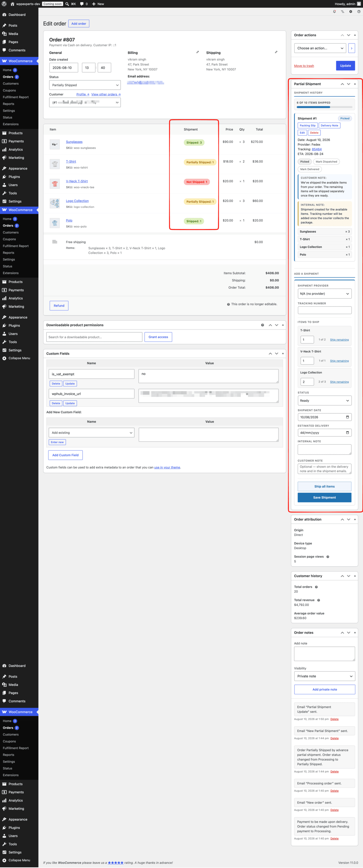Click Update button in Order actions
Viewport: 363px width, 868px height.
tap(345, 66)
